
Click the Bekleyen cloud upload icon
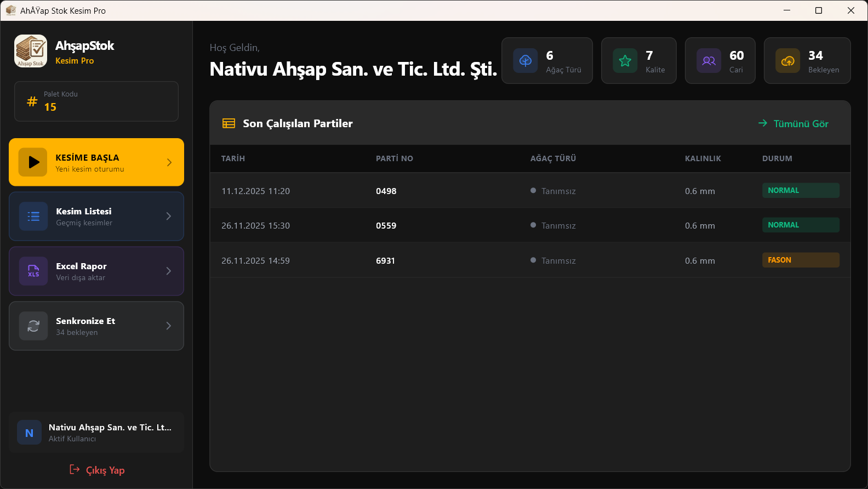[788, 61]
